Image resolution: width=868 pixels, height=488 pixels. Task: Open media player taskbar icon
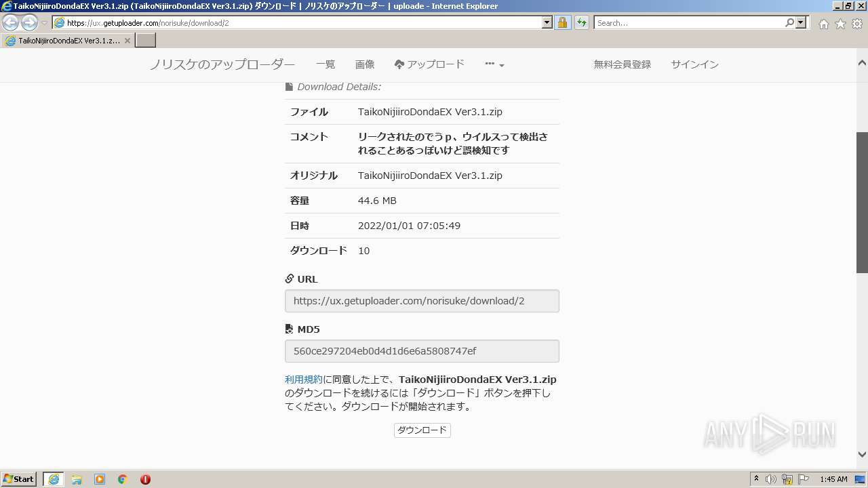click(x=100, y=479)
